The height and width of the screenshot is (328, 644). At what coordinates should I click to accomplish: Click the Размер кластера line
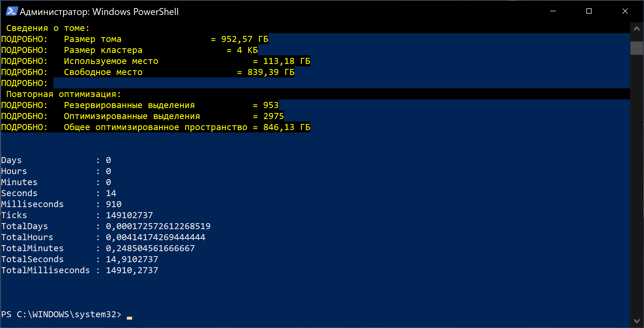tap(129, 50)
